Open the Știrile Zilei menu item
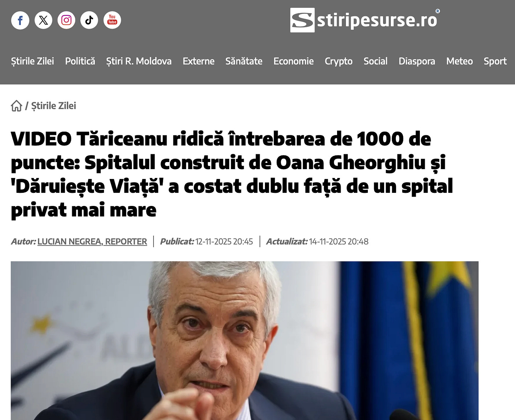This screenshot has height=420, width=515. coord(33,61)
